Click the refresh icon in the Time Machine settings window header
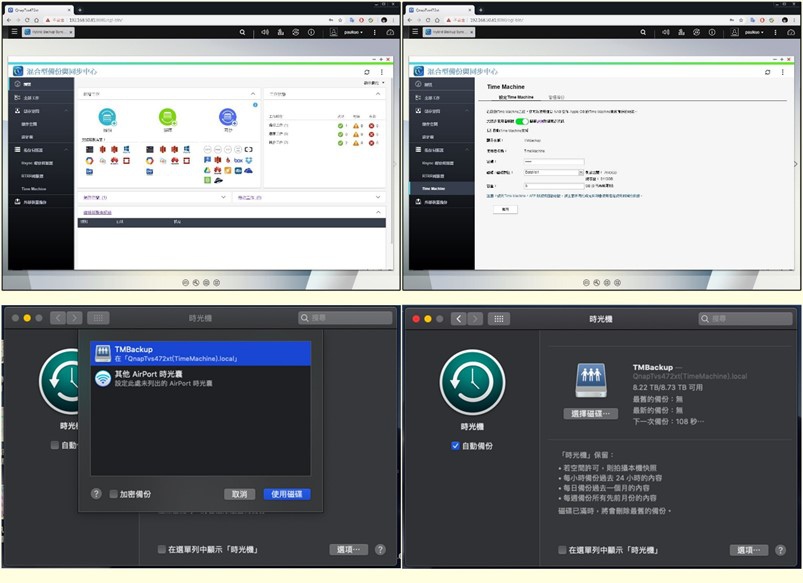Image resolution: width=803 pixels, height=583 pixels. point(767,72)
